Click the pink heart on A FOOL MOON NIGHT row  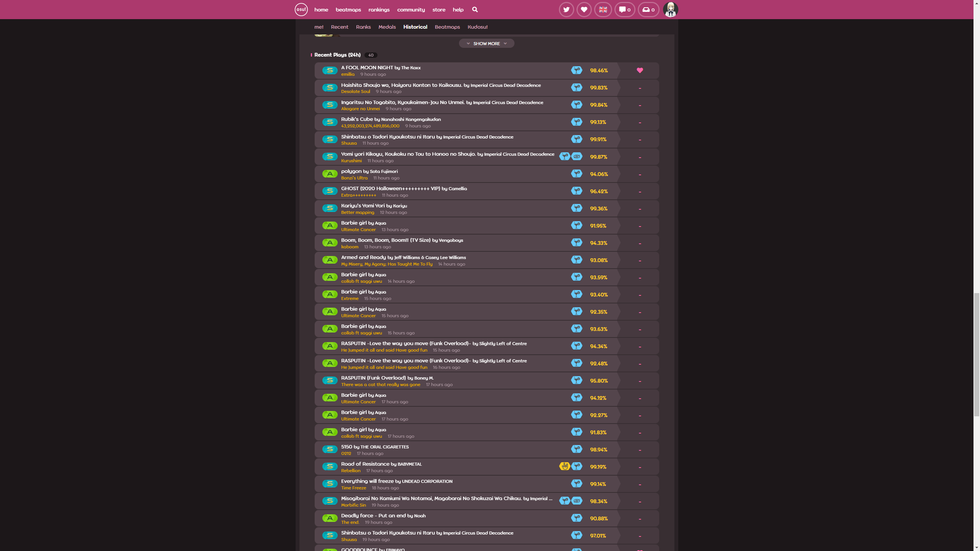tap(640, 70)
